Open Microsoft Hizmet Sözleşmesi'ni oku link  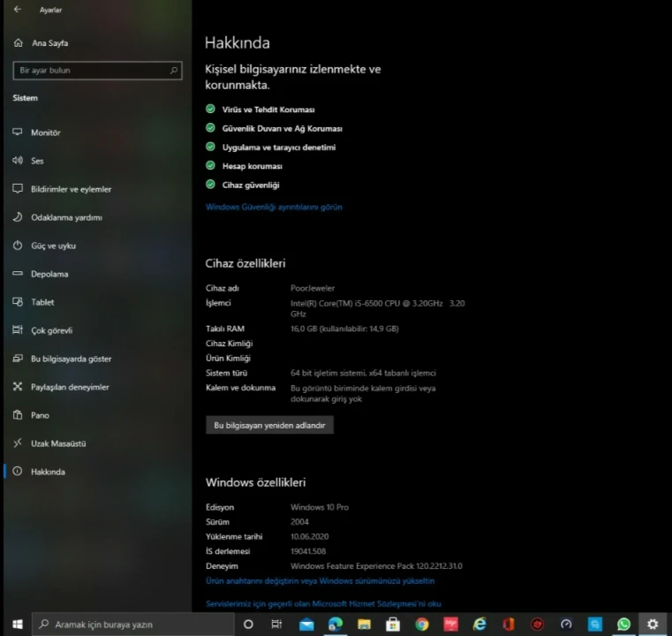coord(323,604)
